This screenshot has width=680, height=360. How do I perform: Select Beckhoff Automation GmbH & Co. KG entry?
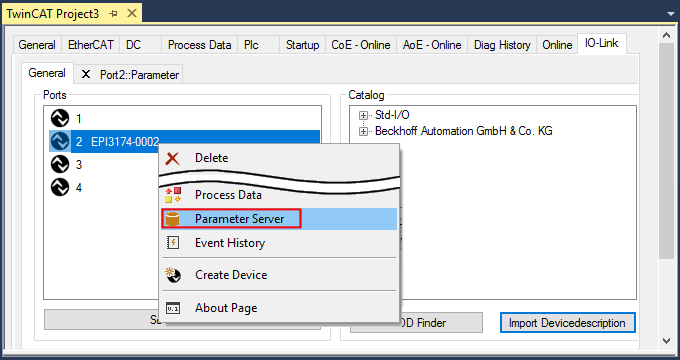(x=464, y=131)
